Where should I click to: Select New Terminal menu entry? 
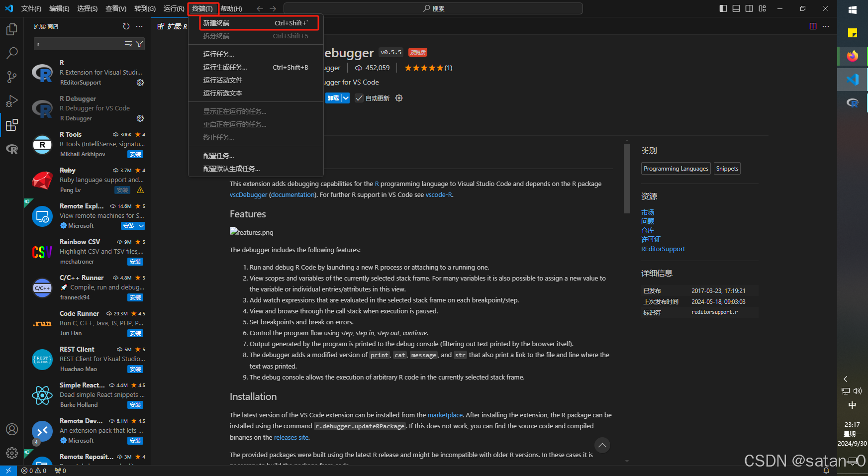(256, 23)
